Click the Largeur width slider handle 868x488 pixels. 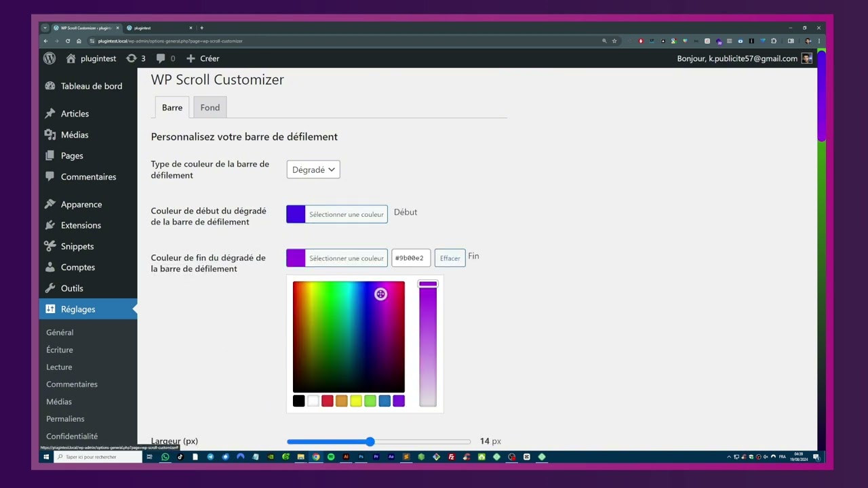coord(370,441)
